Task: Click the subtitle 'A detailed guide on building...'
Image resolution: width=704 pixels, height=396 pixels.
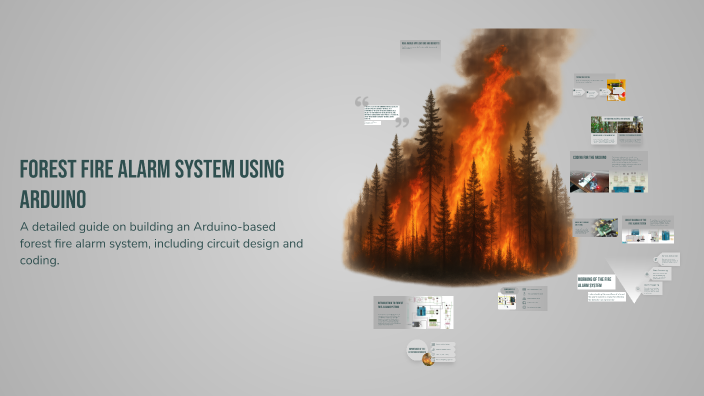Action: pyautogui.click(x=161, y=243)
